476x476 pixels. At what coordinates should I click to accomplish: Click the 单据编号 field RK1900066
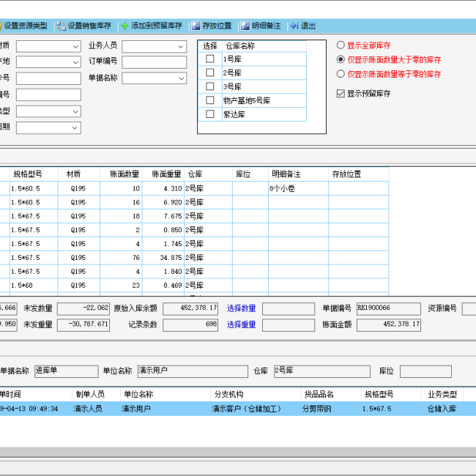tap(389, 309)
